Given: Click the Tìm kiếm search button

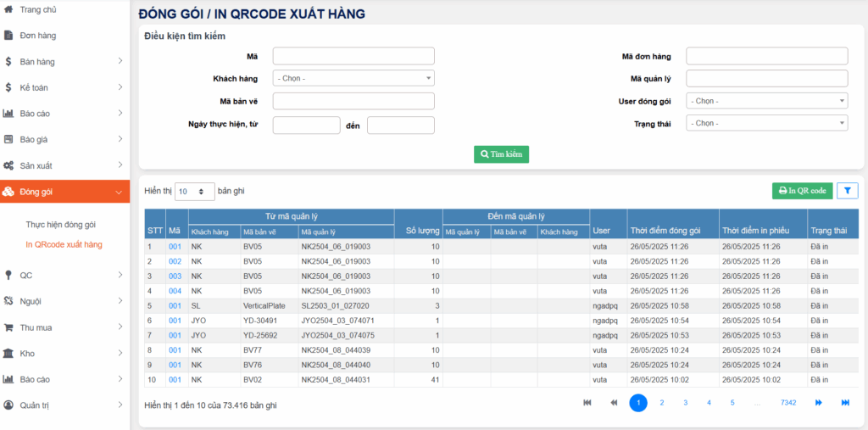Looking at the screenshot, I should pos(501,154).
